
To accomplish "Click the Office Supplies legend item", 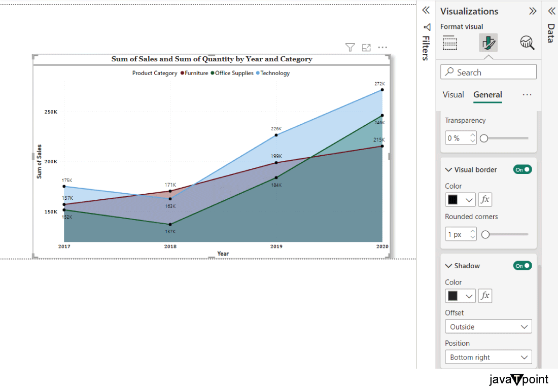I will click(x=232, y=73).
